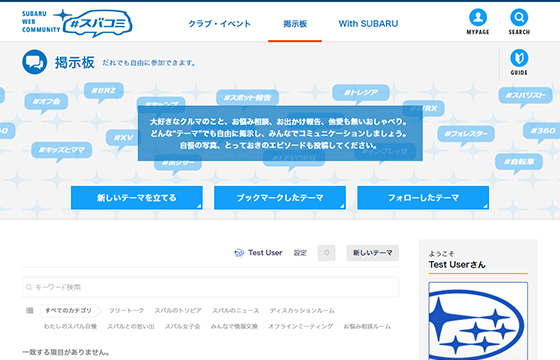Select the スバル女子会 category
560x360 pixels.
tap(182, 326)
